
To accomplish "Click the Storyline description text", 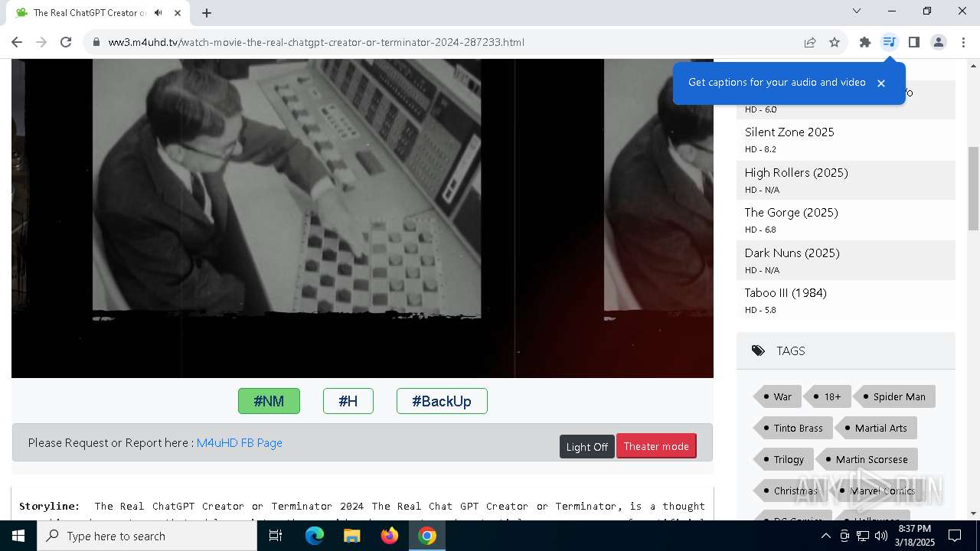I will pyautogui.click(x=362, y=511).
